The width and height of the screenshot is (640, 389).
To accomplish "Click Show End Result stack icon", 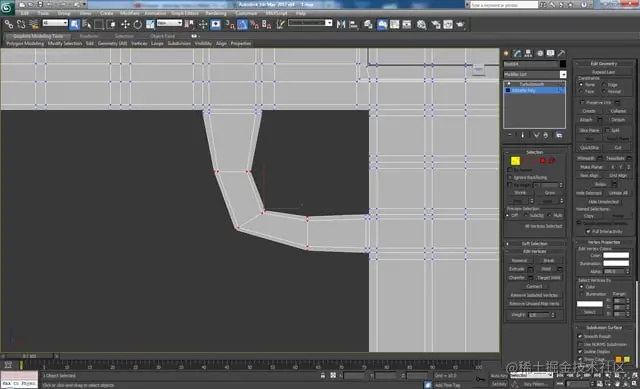I will click(523, 135).
